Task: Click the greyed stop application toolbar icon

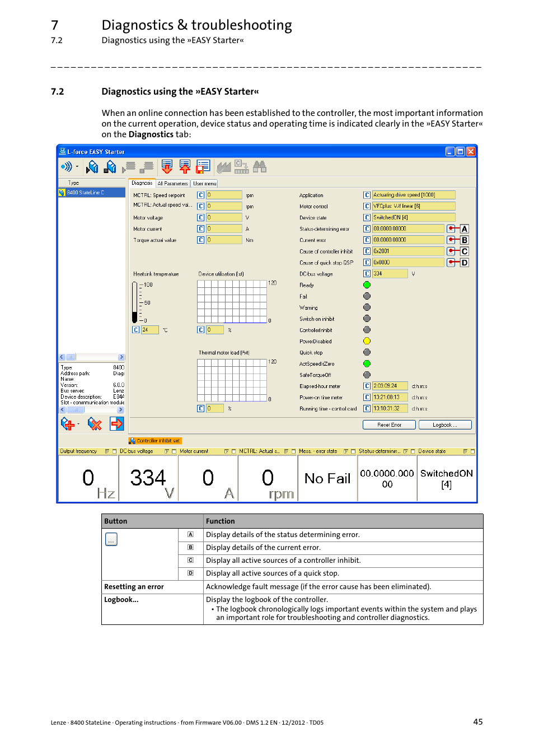Action: 147,166
